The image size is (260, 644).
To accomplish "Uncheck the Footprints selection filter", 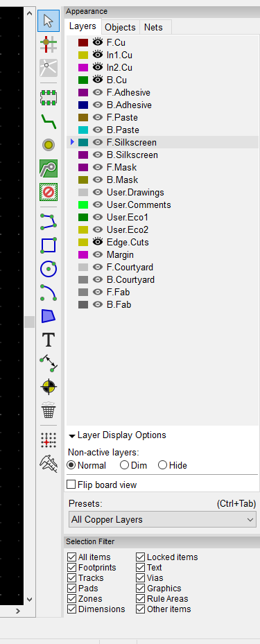I will click(71, 568).
